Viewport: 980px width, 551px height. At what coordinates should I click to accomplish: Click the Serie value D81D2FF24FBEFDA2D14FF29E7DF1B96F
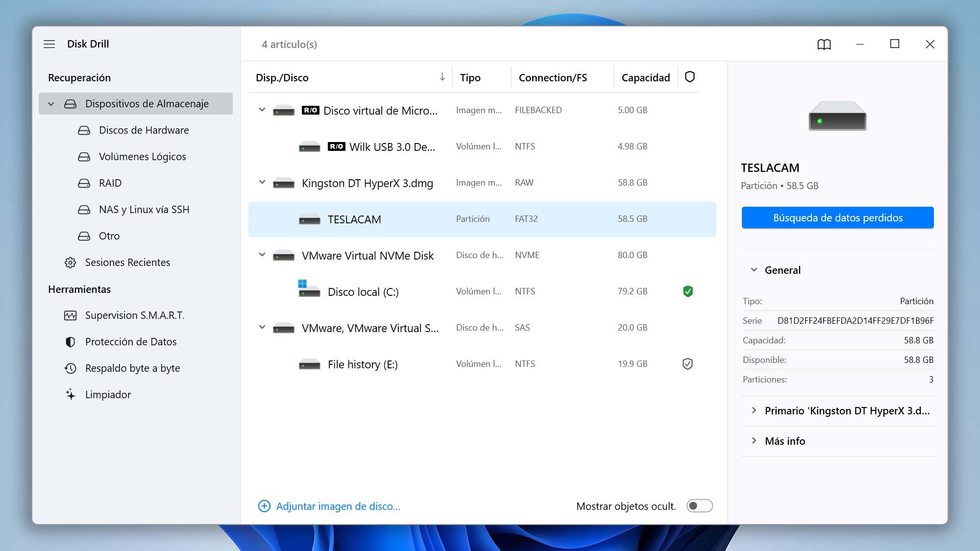click(856, 321)
